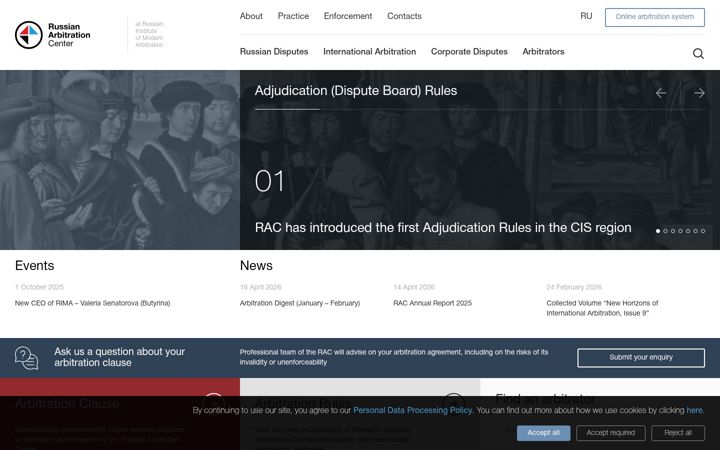Reject all cookies

pos(678,433)
